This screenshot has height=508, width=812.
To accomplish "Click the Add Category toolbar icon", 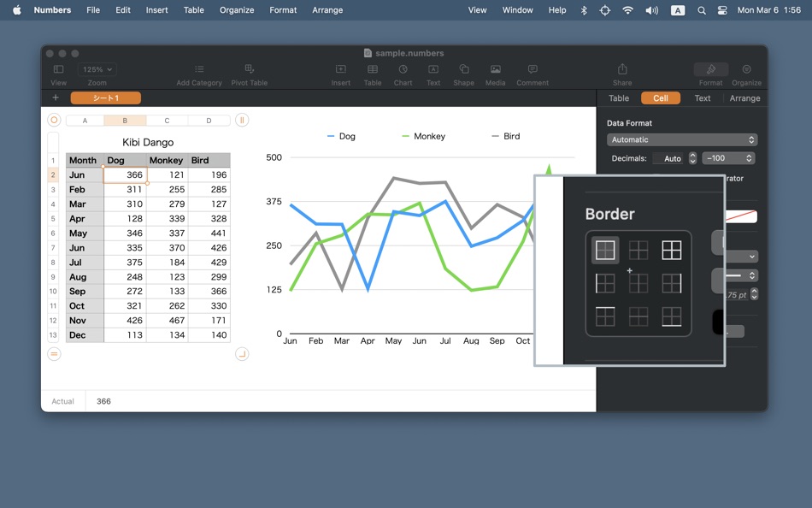I will (199, 69).
